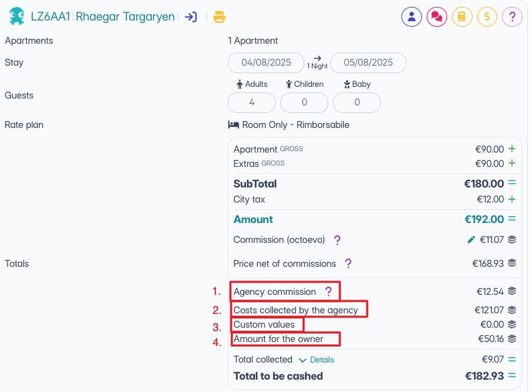
Task: Expand the City tax plus sign
Action: (512, 199)
